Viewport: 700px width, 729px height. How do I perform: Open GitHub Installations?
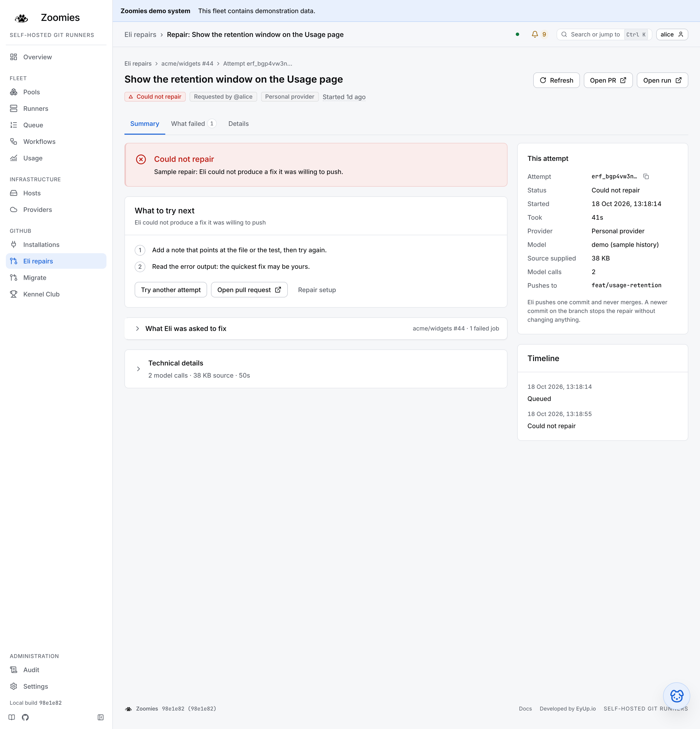tap(56, 245)
